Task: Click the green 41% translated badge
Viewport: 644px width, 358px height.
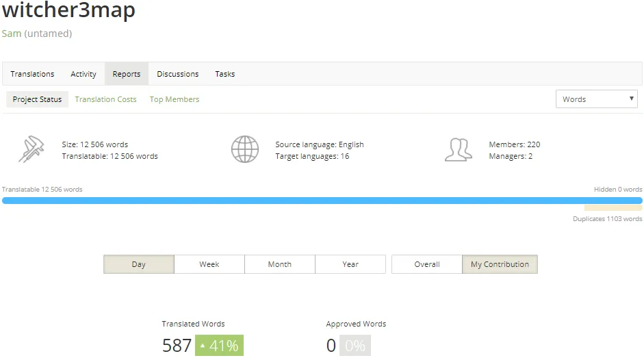Action: (x=219, y=346)
